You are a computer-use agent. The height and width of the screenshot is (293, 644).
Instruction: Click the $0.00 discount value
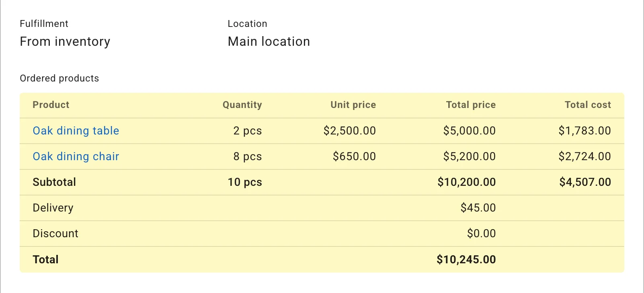481,233
